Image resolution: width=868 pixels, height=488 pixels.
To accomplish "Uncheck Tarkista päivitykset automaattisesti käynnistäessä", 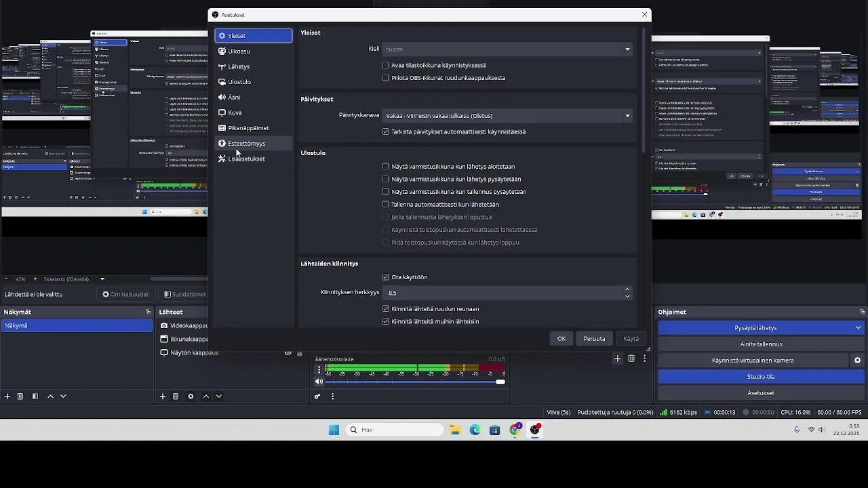I will click(386, 131).
